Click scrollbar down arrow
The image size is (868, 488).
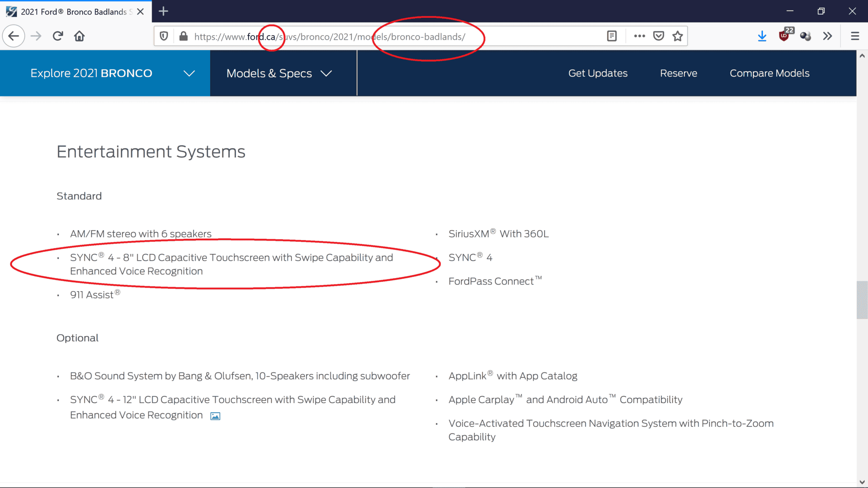862,482
